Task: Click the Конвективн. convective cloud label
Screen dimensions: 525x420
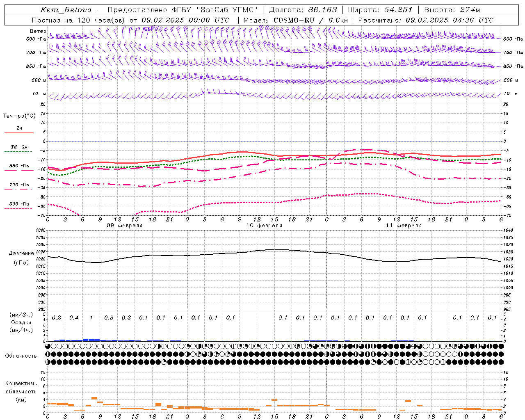Action: (x=21, y=383)
